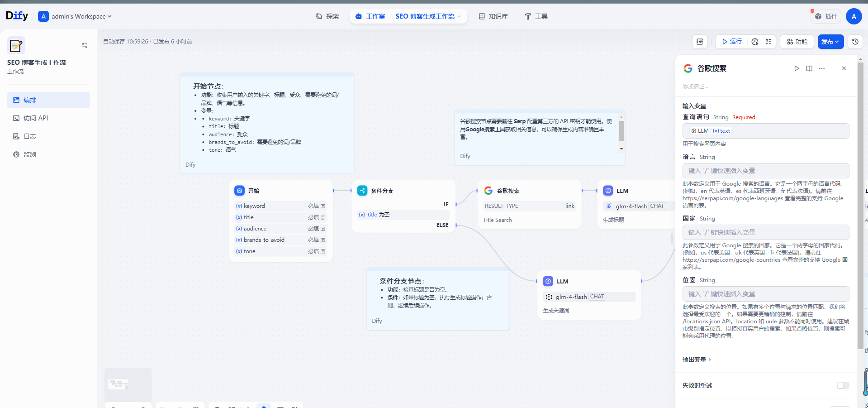Click the right panel vertical scrollbar
The height and width of the screenshot is (408, 868).
coord(860,206)
